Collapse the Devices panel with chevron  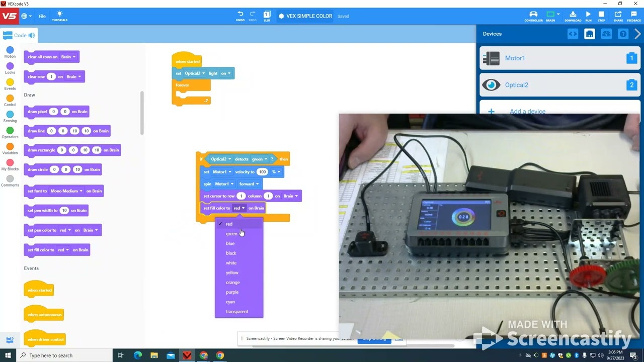(x=637, y=34)
